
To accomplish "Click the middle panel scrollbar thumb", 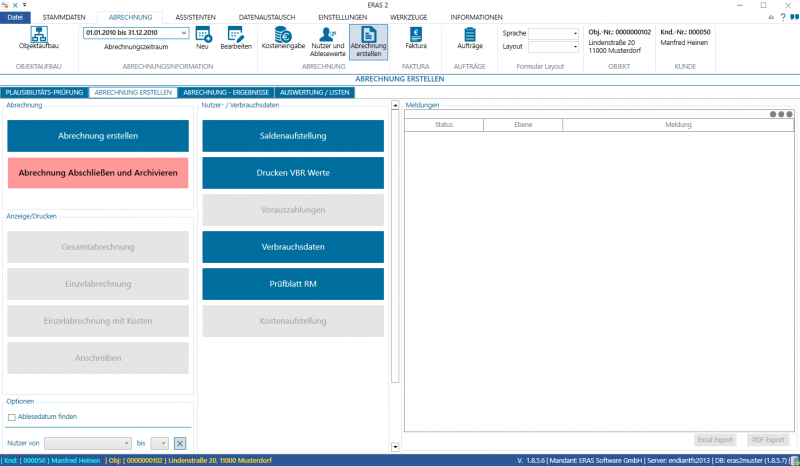I will tap(395, 246).
